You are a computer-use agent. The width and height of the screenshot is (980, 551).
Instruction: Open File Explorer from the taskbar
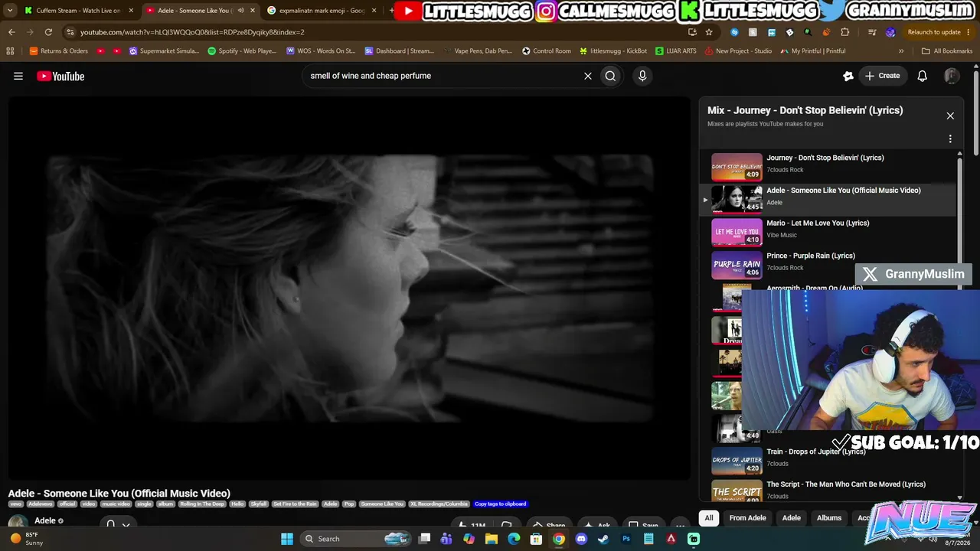(x=492, y=539)
